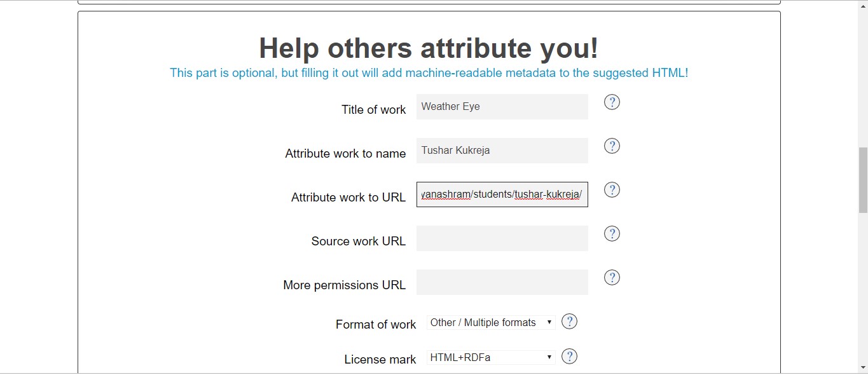Click the "Help others attribute you!" heading

pyautogui.click(x=429, y=48)
